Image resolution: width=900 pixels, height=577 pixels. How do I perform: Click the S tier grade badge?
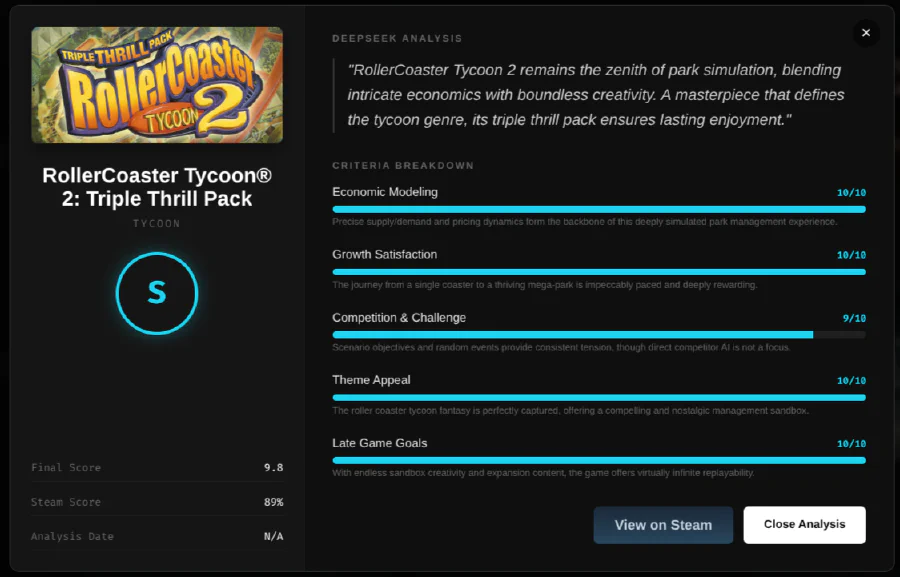coord(157,293)
